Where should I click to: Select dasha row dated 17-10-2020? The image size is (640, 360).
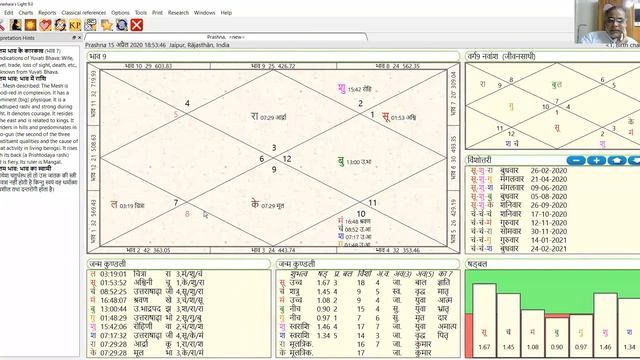518,214
